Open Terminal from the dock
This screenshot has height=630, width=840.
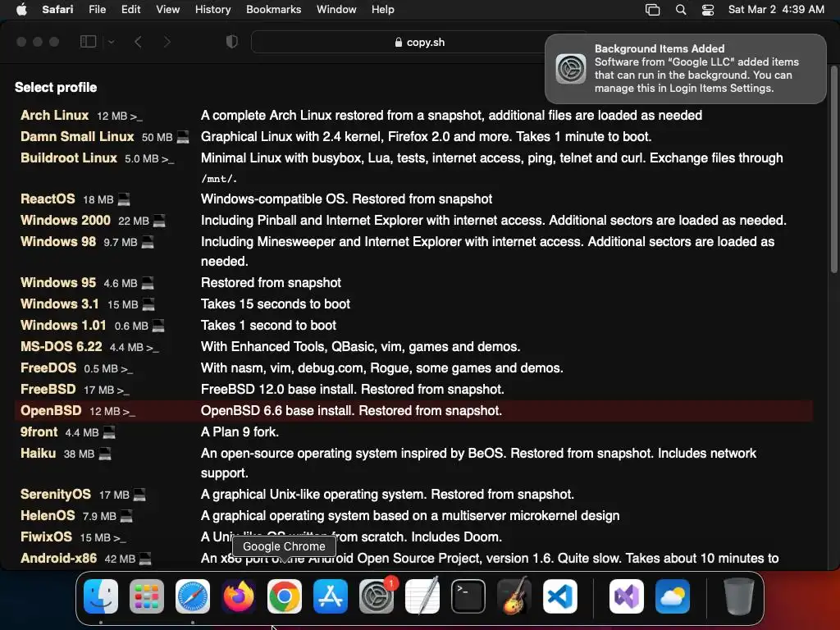pyautogui.click(x=468, y=596)
